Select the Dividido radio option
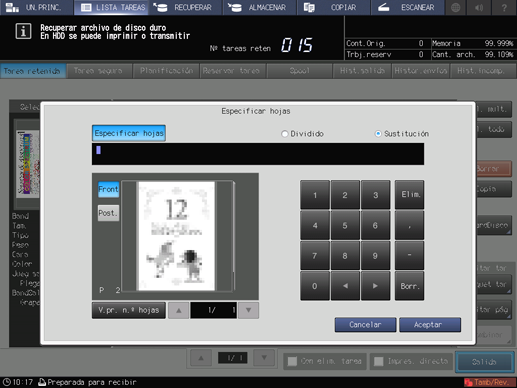The height and width of the screenshot is (388, 517). 302,134
